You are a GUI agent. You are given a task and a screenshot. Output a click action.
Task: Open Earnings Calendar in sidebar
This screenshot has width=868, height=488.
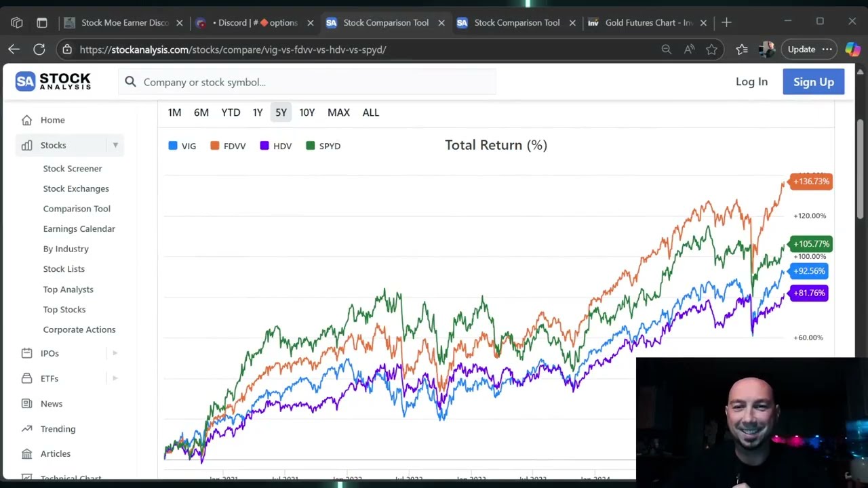pyautogui.click(x=79, y=229)
